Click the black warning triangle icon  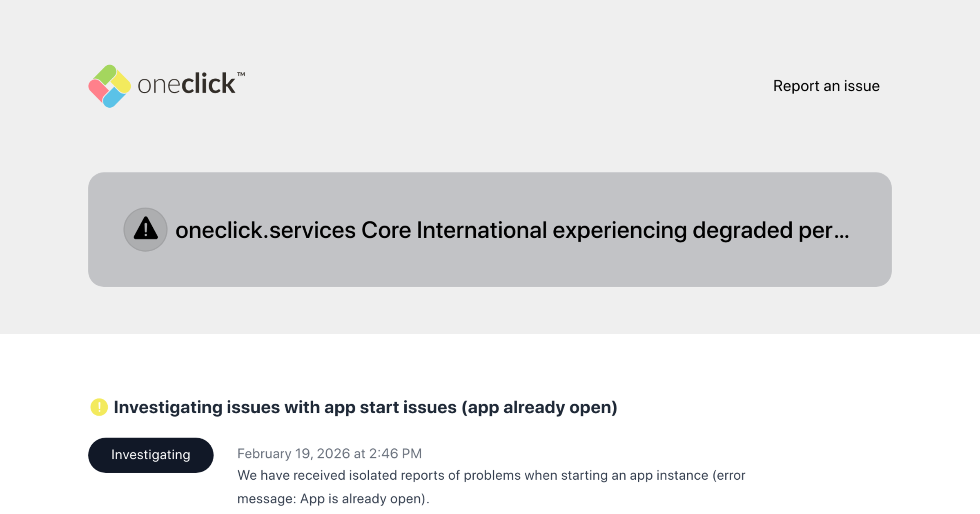coord(145,229)
